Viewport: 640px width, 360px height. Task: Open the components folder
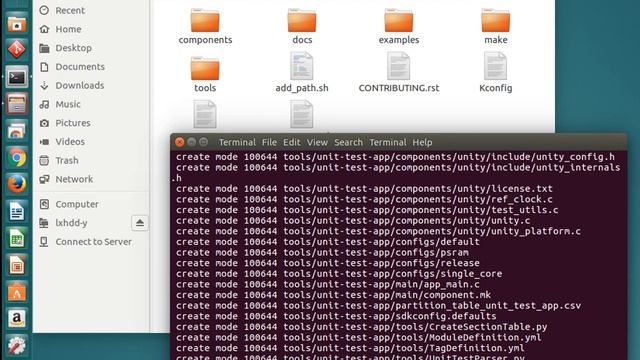[x=205, y=27]
